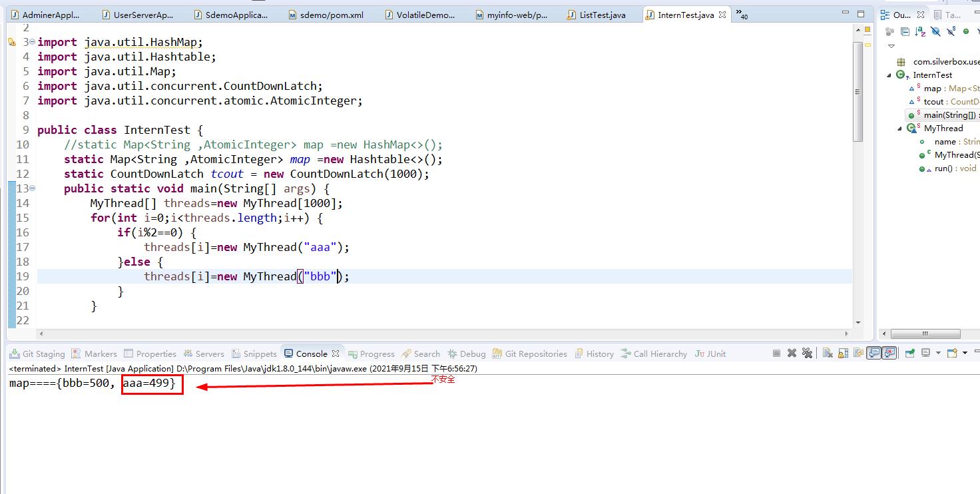Screen dimensions: 980x494
Task: Select the tcout field in Outline
Action: tap(943, 102)
